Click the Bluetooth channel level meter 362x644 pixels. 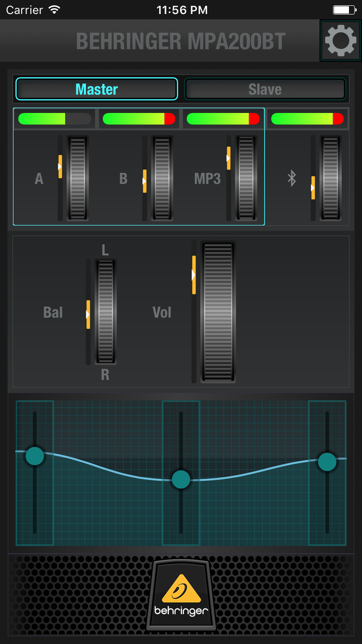click(x=307, y=119)
